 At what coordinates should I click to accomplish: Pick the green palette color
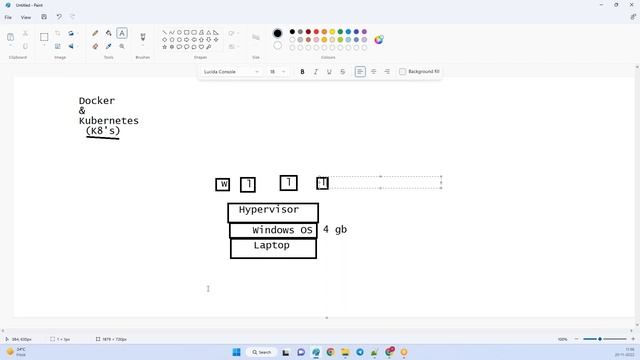[x=340, y=32]
